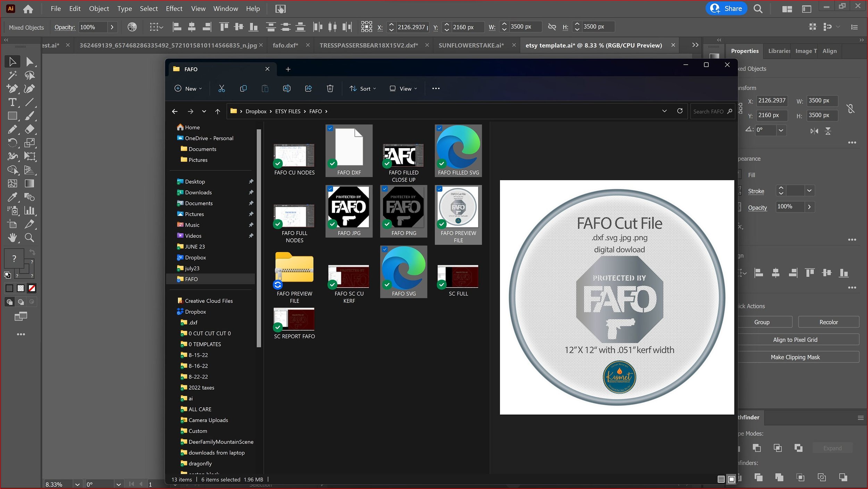
Task: Click Cut icon in File Explorer toolbar
Action: [x=222, y=89]
